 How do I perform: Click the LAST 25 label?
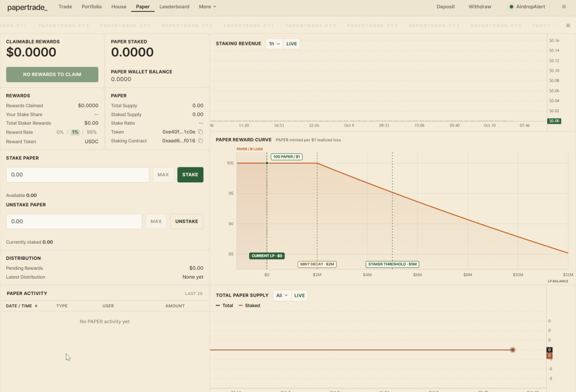tap(193, 293)
